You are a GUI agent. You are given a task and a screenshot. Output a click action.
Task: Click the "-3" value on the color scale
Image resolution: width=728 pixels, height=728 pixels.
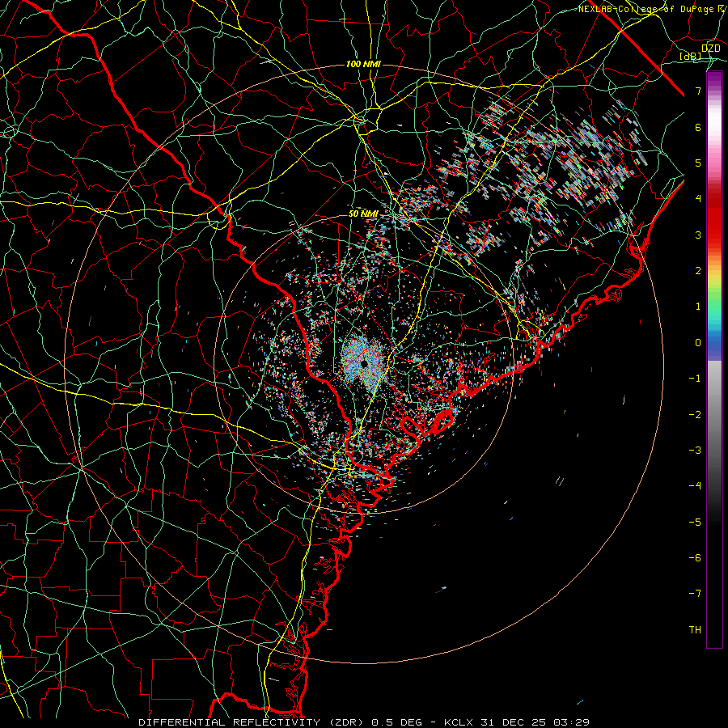click(x=695, y=451)
